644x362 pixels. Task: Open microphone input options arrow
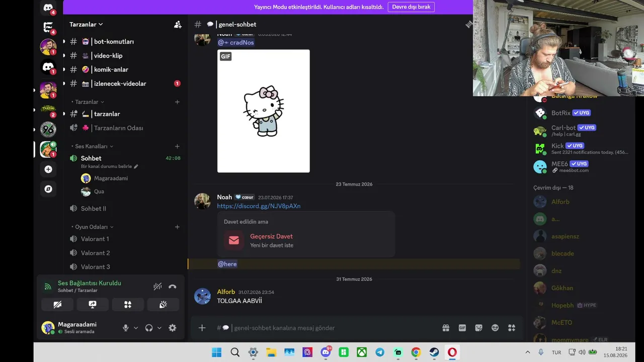tap(136, 328)
